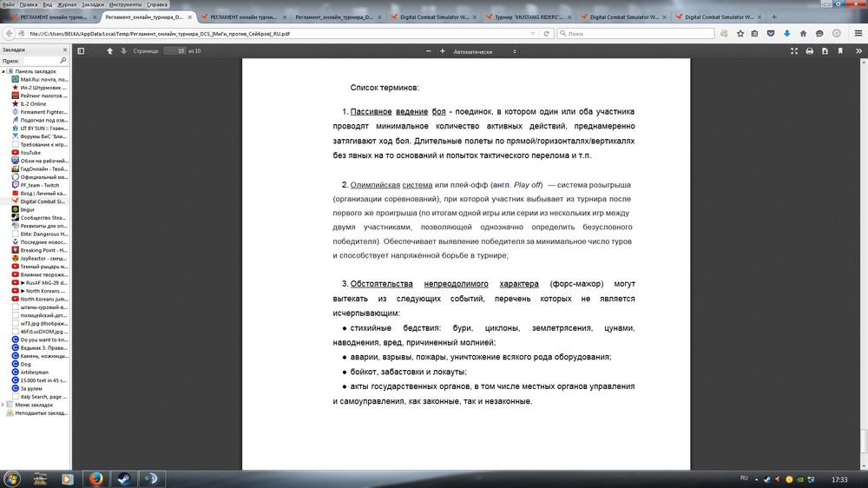The image size is (868, 488).
Task: Open 'YouTube' bookmark
Action: pos(26,153)
